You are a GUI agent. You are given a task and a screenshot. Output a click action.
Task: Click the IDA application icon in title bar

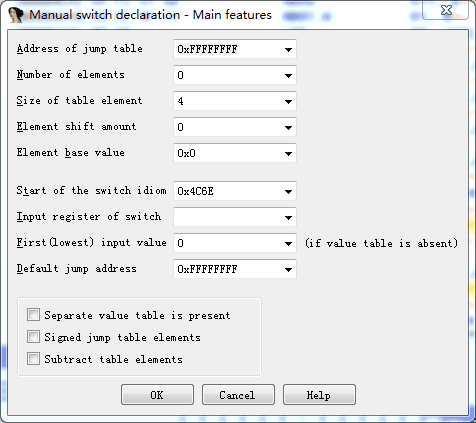click(16, 15)
